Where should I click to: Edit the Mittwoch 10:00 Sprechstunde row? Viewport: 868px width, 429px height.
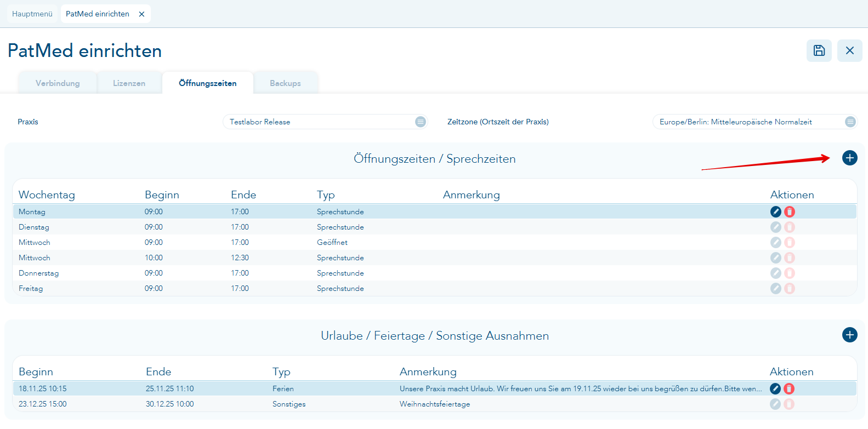coord(776,258)
